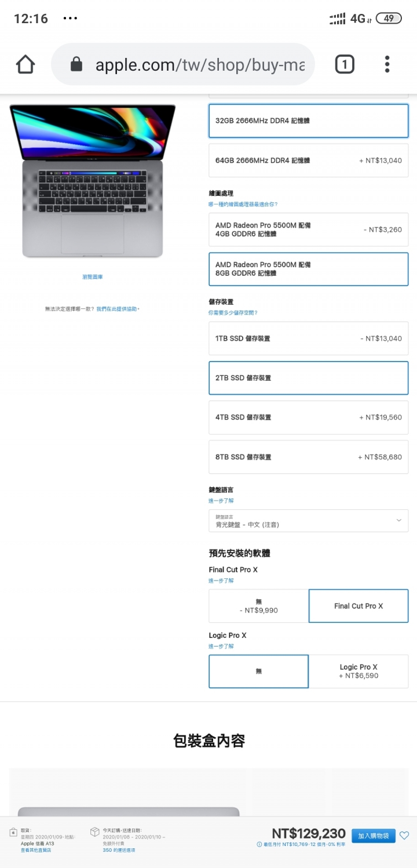417x868 pixels.
Task: Open the link asking how much storage needed
Action: [233, 312]
